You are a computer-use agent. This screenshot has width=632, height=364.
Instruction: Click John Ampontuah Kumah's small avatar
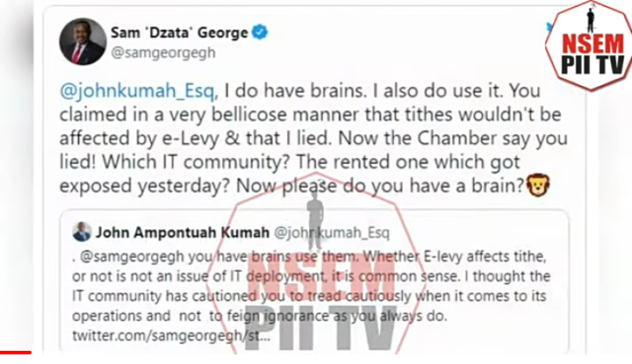pyautogui.click(x=82, y=232)
